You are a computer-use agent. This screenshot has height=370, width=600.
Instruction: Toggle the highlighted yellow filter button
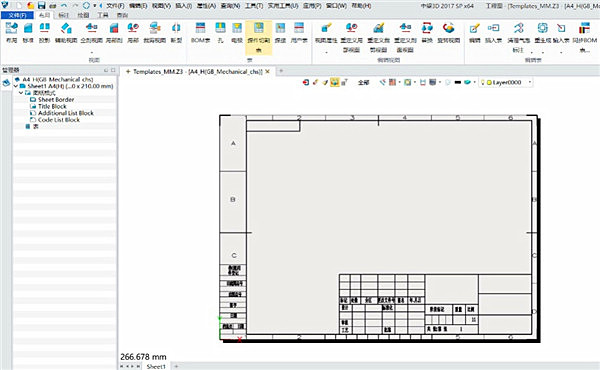334,82
